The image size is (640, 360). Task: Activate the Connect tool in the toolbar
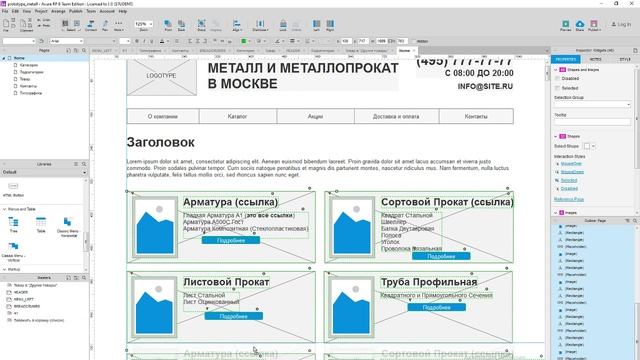point(91,24)
